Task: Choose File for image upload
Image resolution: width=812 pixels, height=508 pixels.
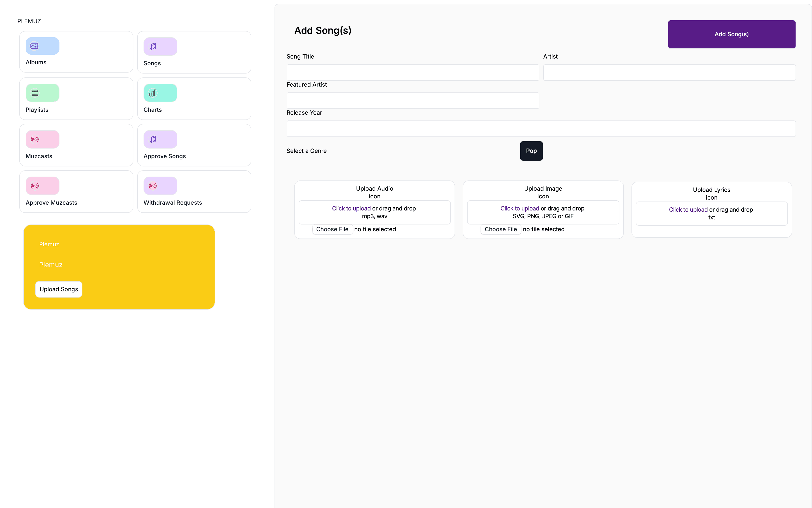Action: point(501,229)
